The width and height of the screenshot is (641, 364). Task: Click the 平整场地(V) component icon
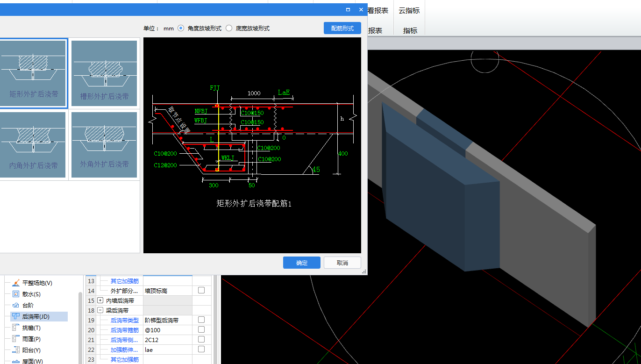15,283
